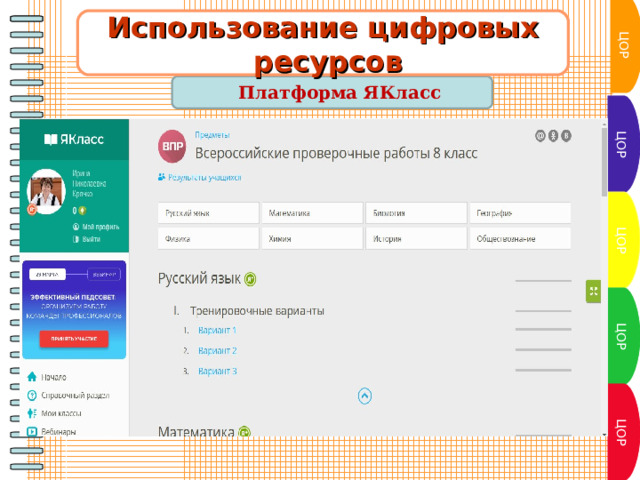
Task: Click the Odnoklassniki share icon
Action: (553, 136)
